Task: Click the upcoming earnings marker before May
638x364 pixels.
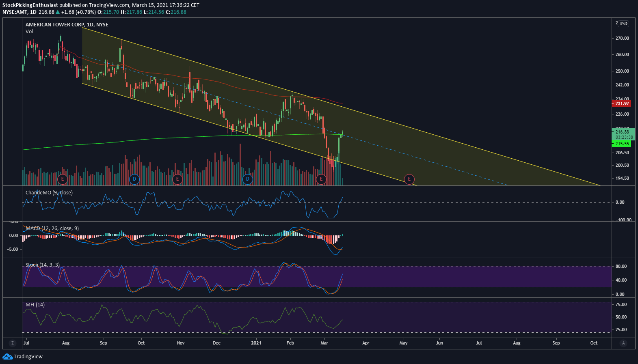Action: pos(409,179)
